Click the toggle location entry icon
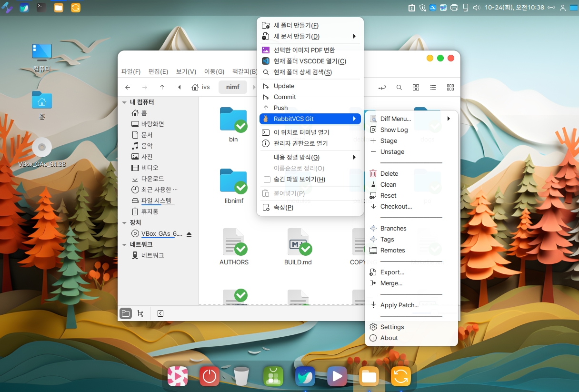This screenshot has height=392, width=579. click(x=382, y=87)
